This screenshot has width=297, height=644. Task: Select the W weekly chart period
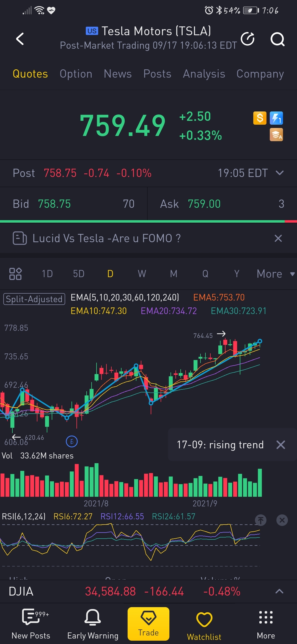[142, 274]
